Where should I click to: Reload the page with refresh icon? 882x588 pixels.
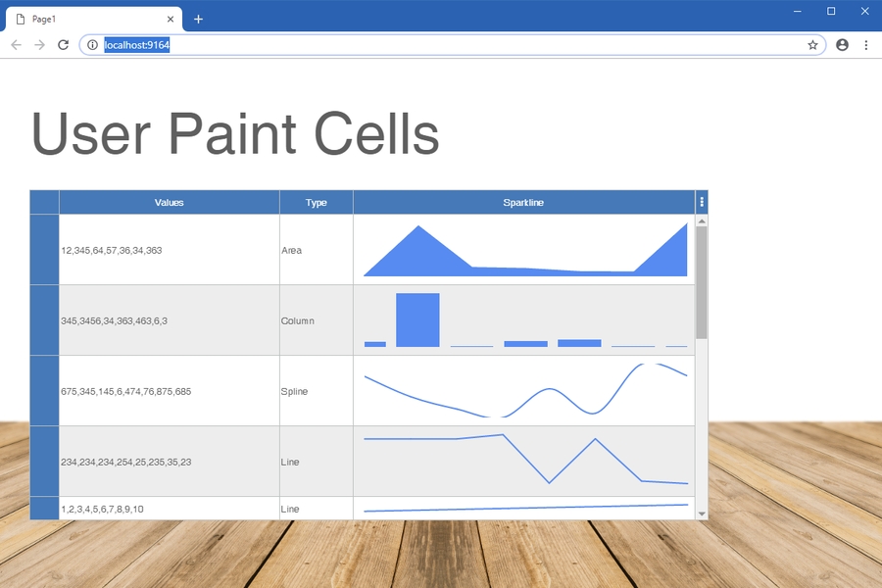63,45
